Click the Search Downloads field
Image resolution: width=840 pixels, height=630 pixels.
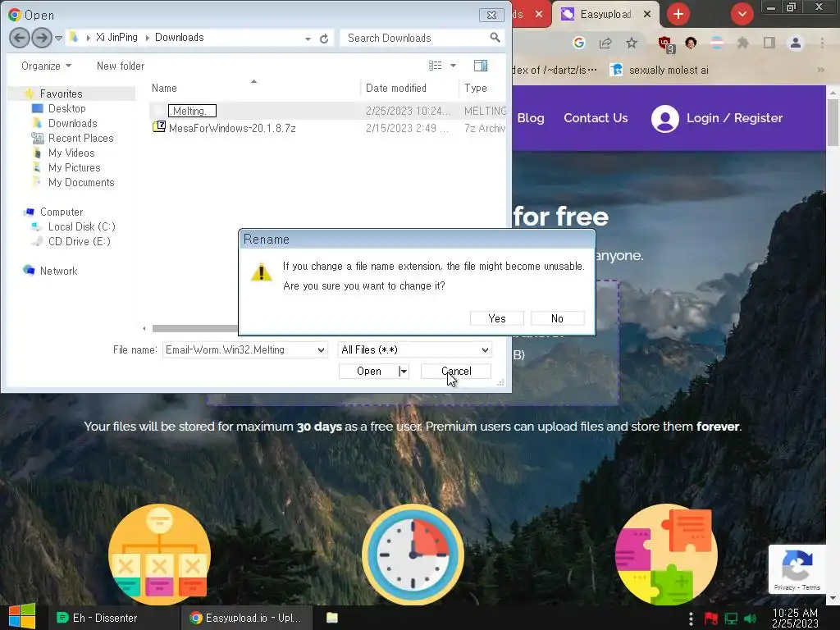point(415,38)
